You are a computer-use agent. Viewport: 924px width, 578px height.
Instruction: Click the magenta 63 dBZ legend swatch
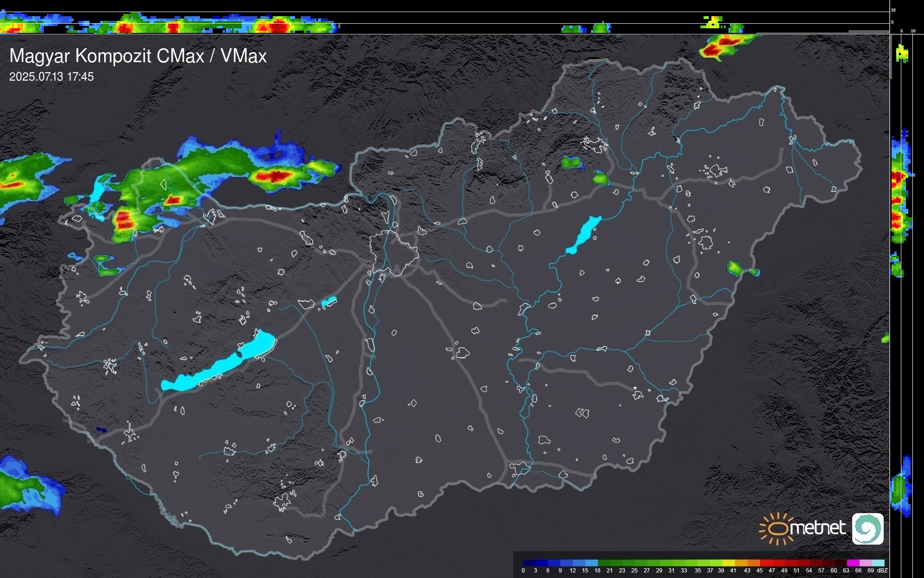(853, 563)
